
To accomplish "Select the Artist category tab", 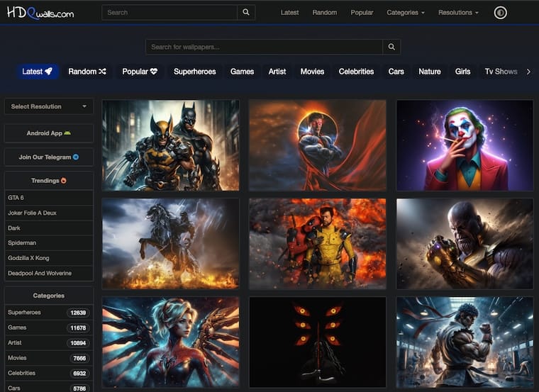I will 277,72.
